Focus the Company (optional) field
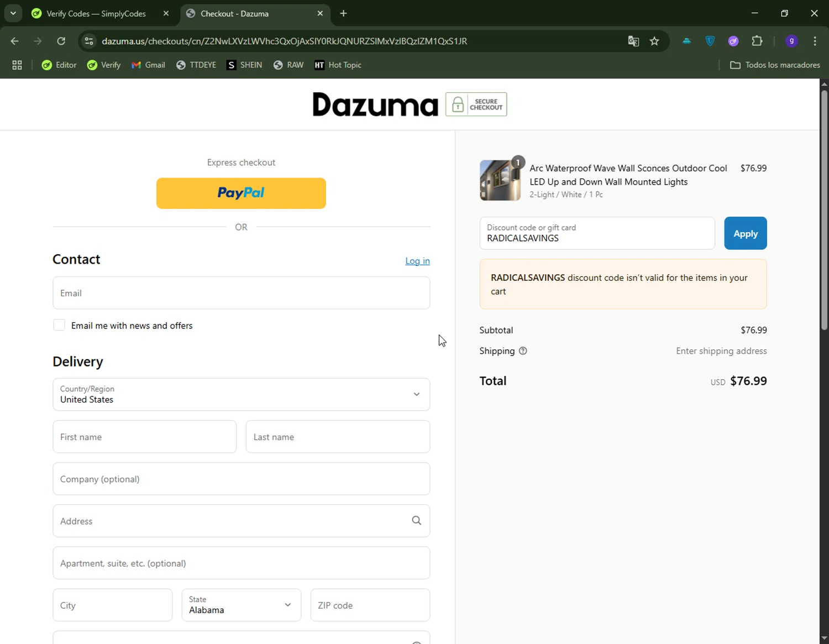The image size is (829, 644). coord(242,479)
